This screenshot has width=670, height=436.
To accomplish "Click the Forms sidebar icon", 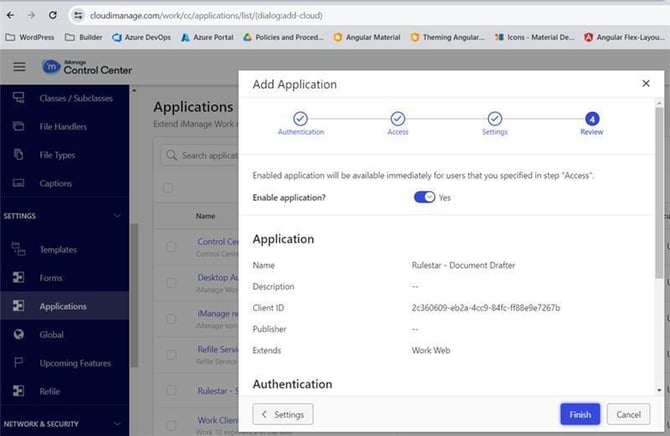I will [x=18, y=277].
